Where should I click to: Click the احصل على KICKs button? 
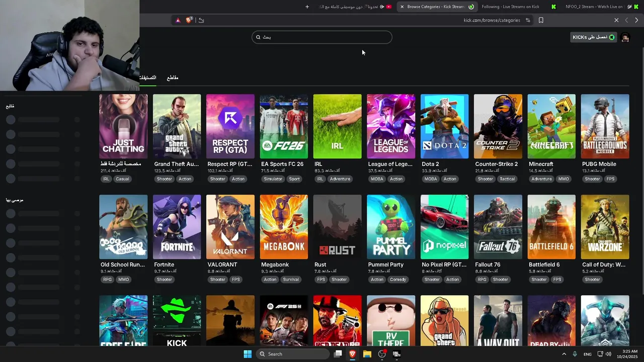coord(594,37)
